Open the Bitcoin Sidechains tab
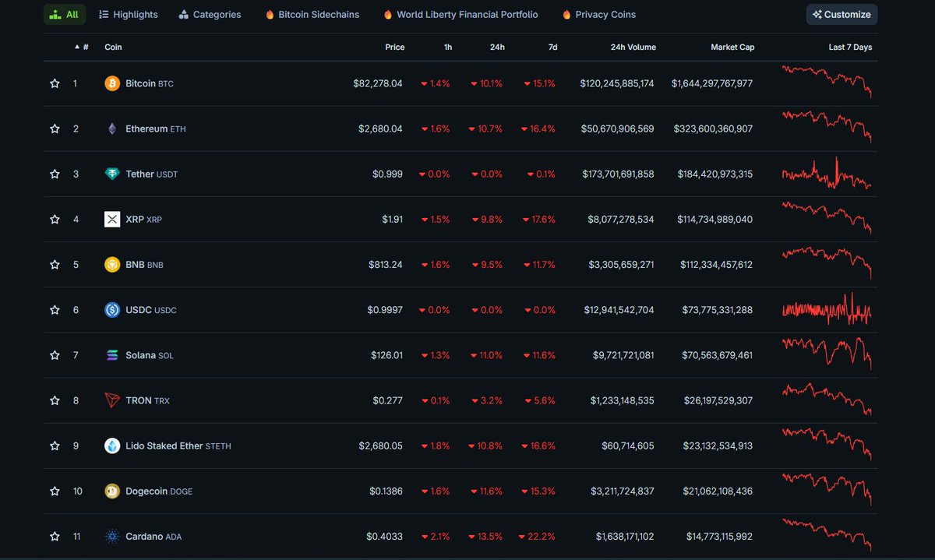The height and width of the screenshot is (560, 935). point(312,14)
